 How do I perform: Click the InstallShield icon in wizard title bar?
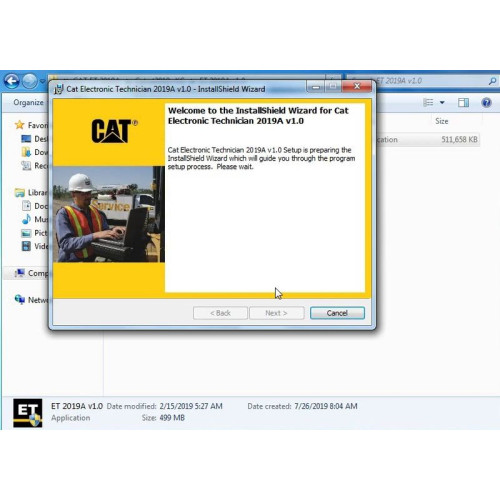click(x=58, y=89)
